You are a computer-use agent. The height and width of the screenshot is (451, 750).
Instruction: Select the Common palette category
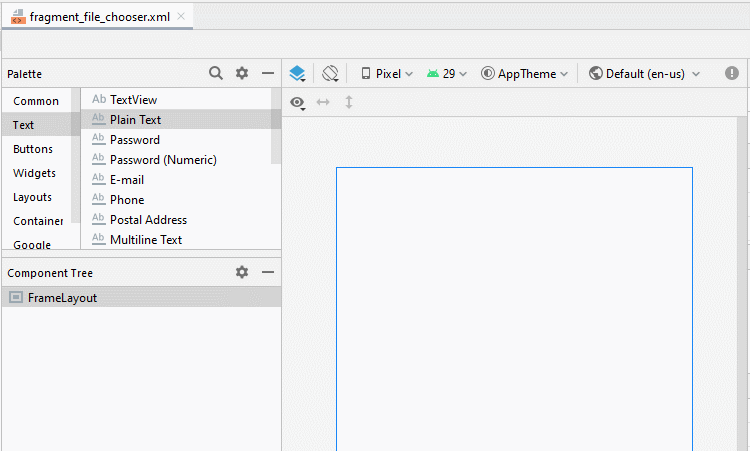[36, 101]
